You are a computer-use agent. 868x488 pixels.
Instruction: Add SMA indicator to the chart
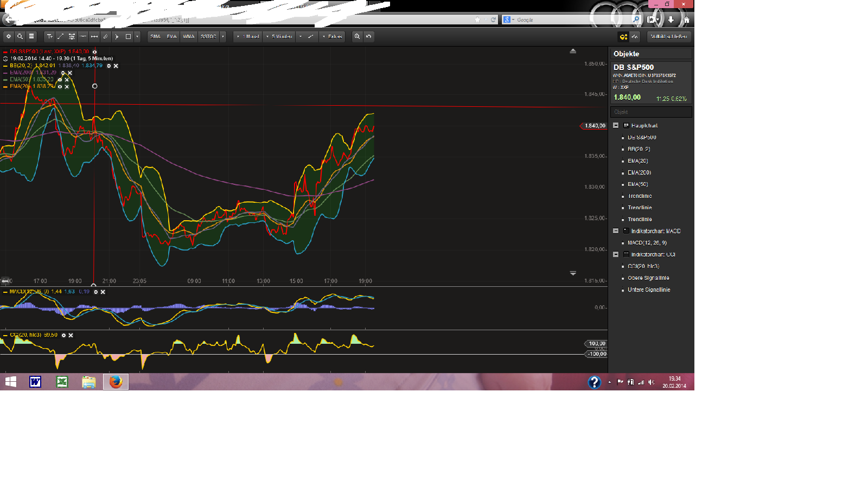click(x=156, y=36)
